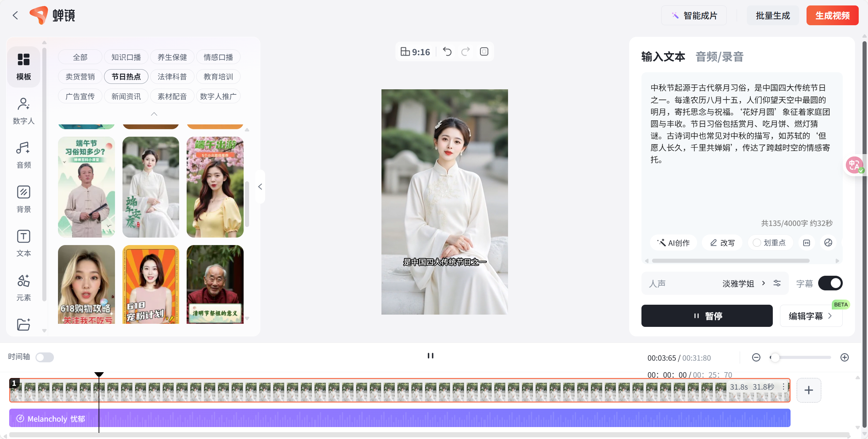Select the 清明节祭祖的意义 template
Viewport: 868px width, 439px height.
215,284
